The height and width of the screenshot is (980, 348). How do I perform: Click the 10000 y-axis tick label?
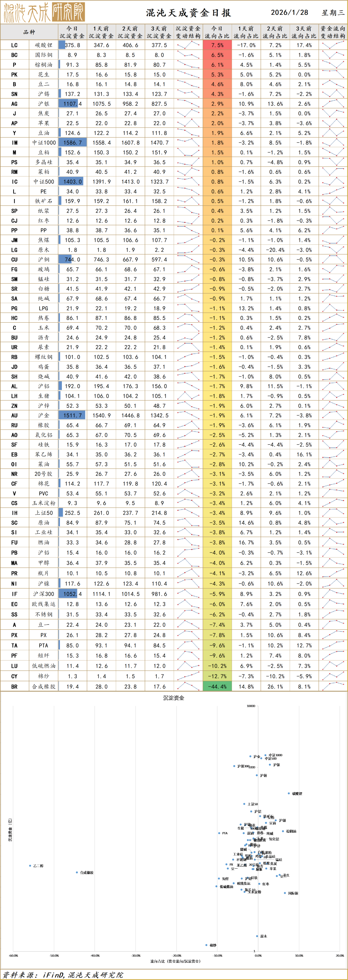pyautogui.click(x=251, y=706)
